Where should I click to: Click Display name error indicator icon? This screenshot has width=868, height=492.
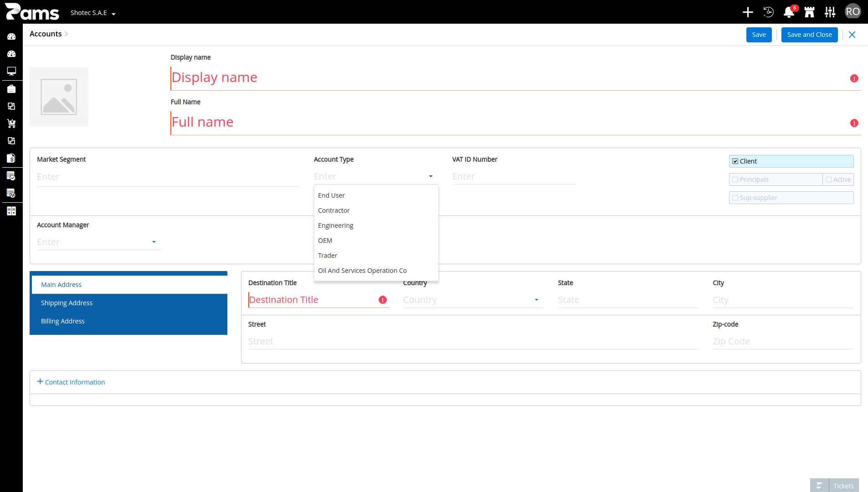pyautogui.click(x=854, y=78)
